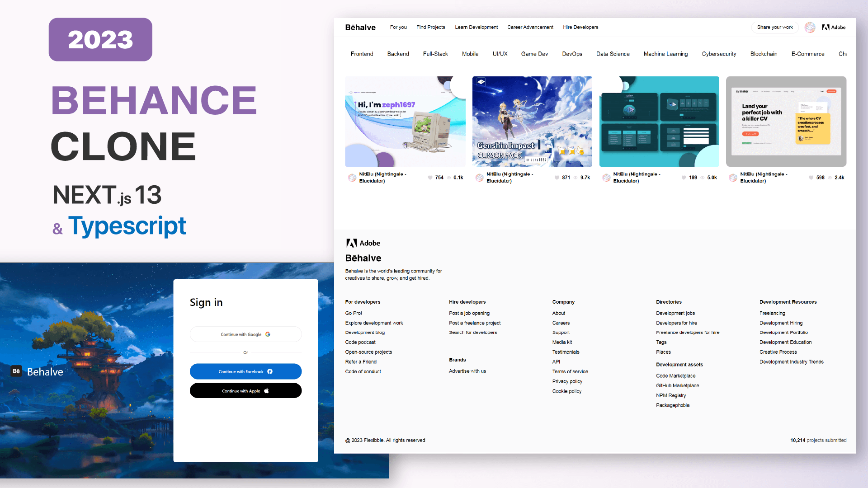The width and height of the screenshot is (868, 488).
Task: Open Post a job opening link
Action: click(469, 313)
